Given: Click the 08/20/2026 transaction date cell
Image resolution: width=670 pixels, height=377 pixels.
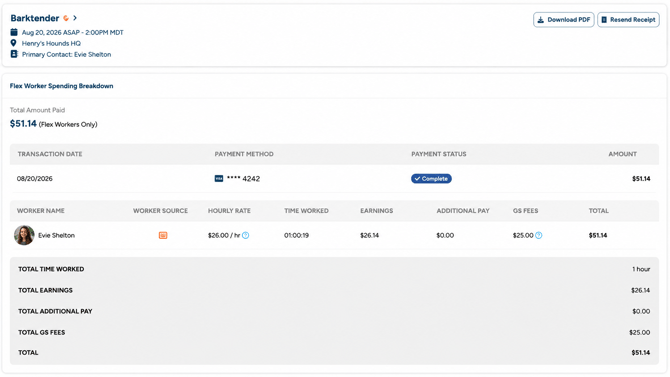Looking at the screenshot, I should tap(35, 179).
